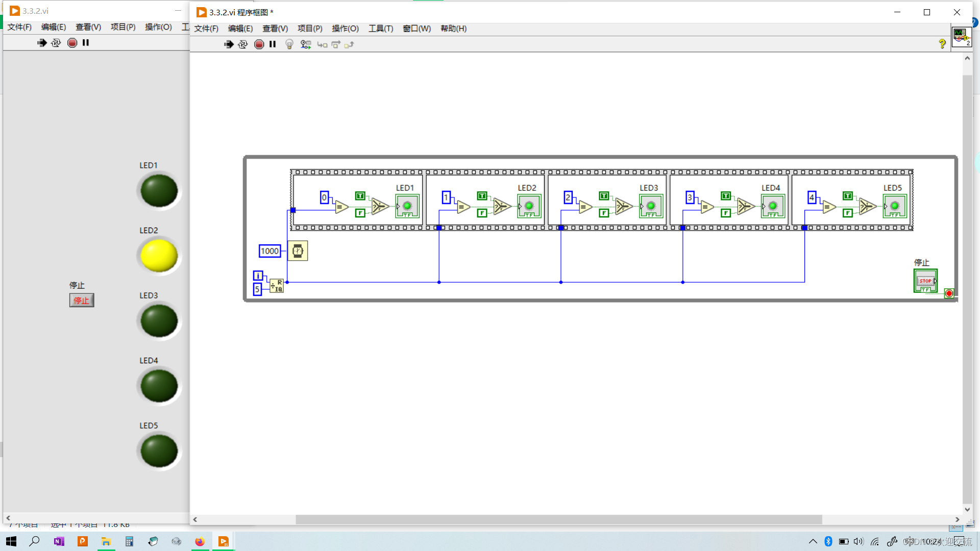Click the VI icon pane at top right

click(962, 37)
